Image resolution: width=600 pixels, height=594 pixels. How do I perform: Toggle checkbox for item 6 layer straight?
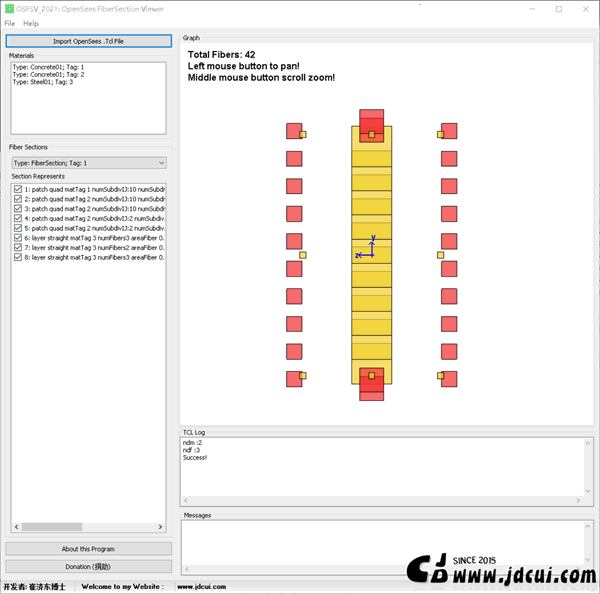(x=18, y=238)
